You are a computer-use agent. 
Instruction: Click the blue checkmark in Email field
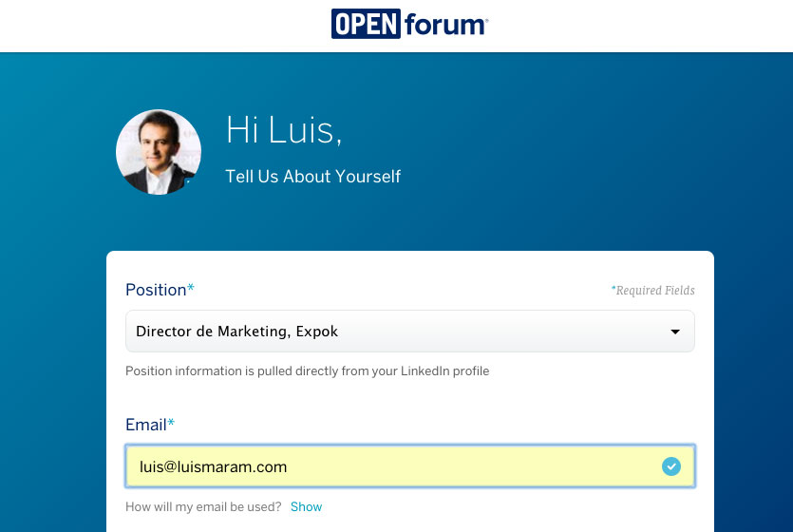click(x=671, y=466)
